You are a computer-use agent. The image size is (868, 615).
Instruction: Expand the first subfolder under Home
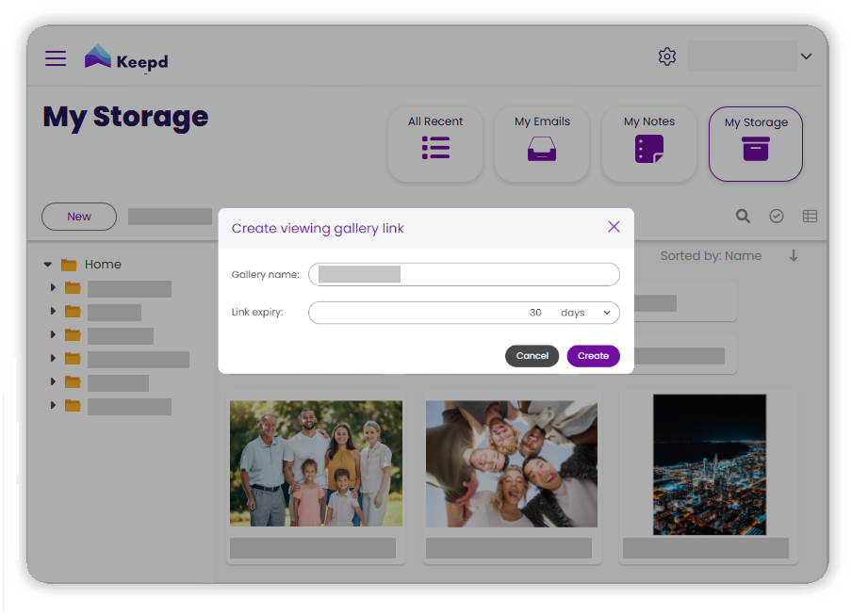53,288
